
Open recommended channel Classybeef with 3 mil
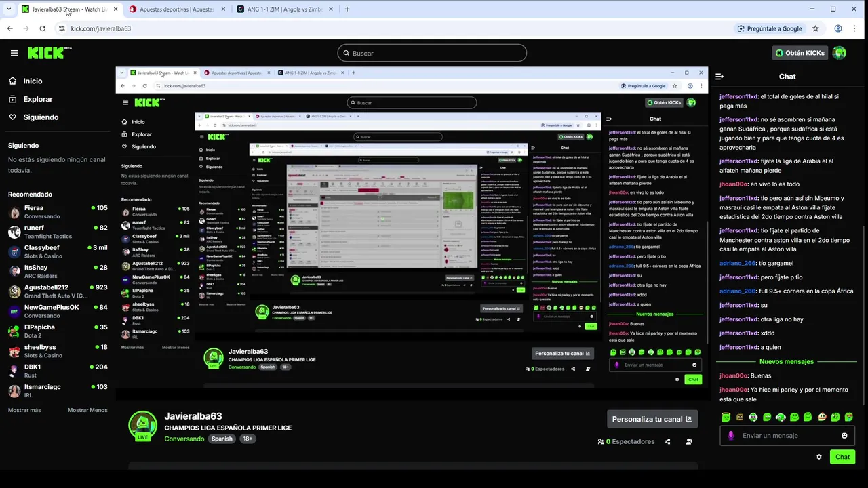point(58,251)
